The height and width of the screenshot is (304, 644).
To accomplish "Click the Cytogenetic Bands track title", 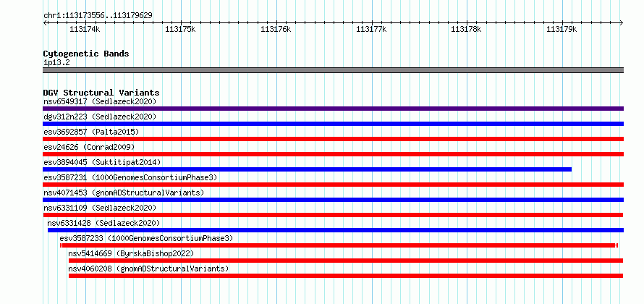I will click(x=86, y=54).
